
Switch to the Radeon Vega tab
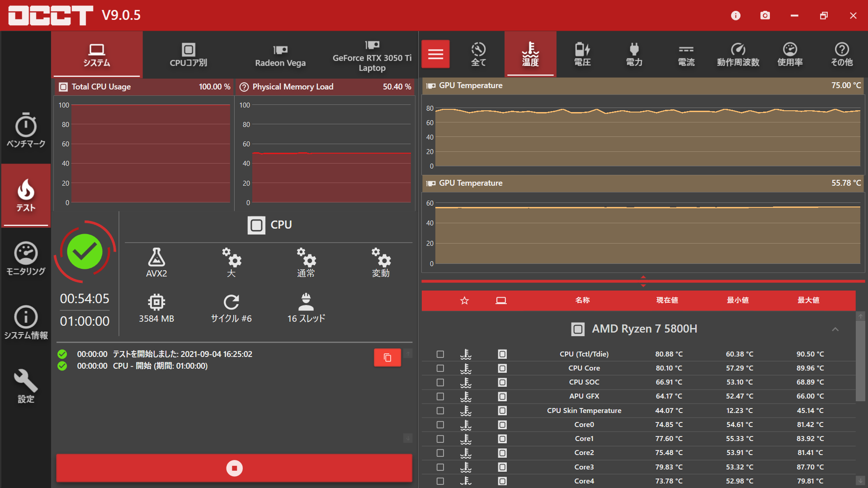280,55
